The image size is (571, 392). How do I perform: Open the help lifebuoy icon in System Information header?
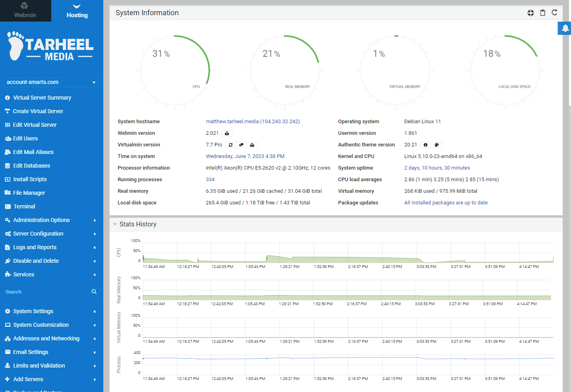[531, 13]
